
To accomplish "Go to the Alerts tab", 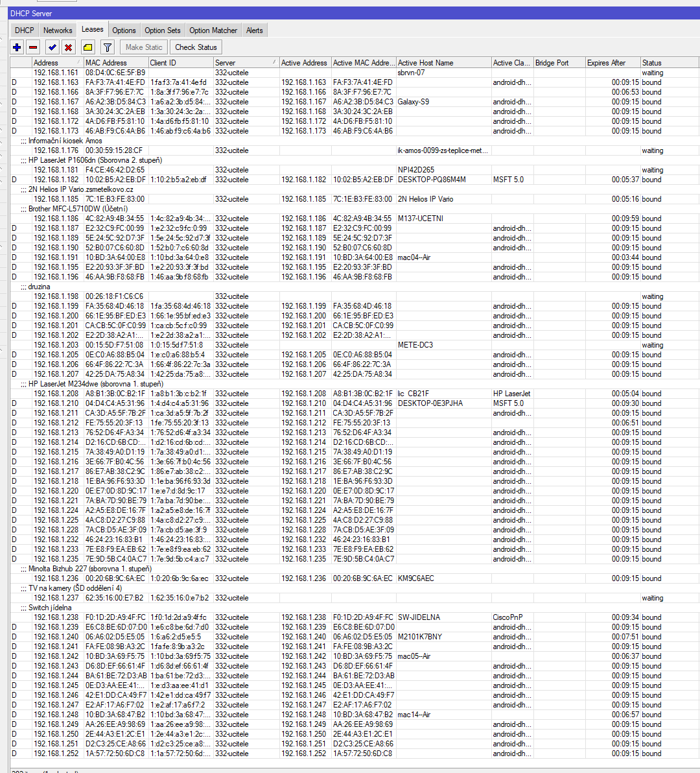I will [x=255, y=30].
